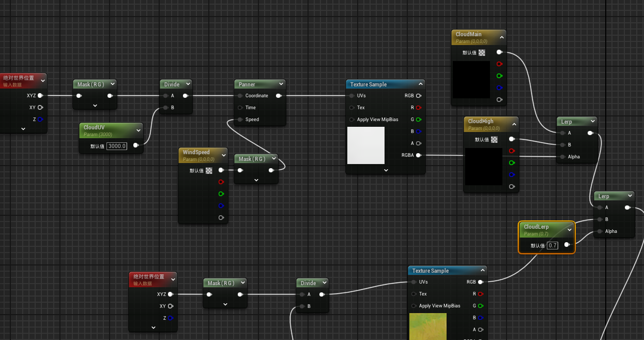Open the Panner node header dropdown
This screenshot has width=644, height=340.
(x=281, y=84)
